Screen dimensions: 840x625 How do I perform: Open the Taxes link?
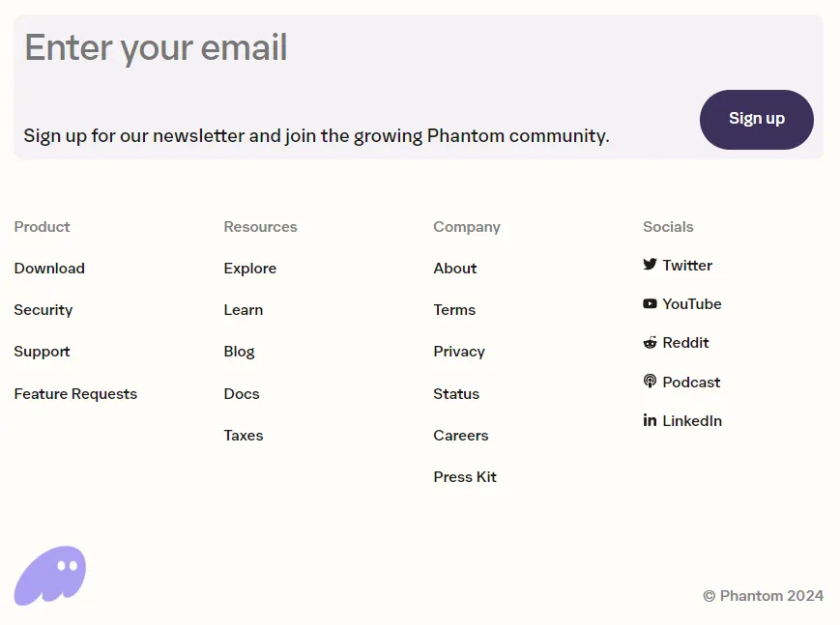tap(244, 436)
